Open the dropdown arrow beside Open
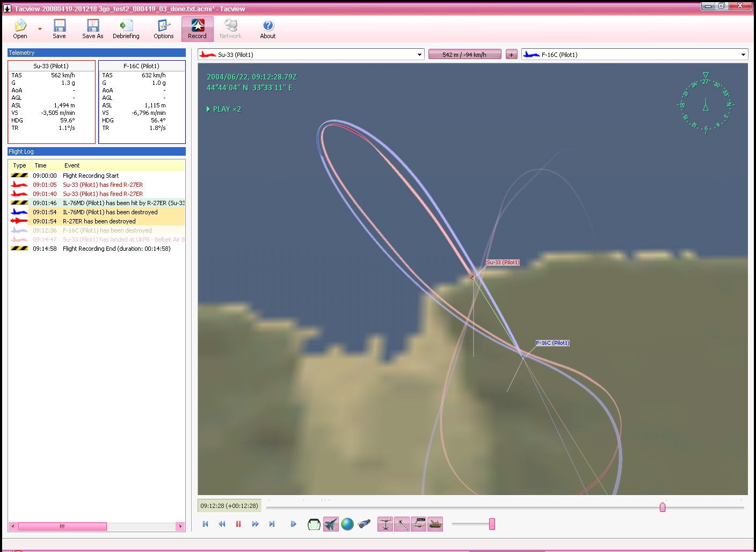Viewport: 756px width, 552px height. pyautogui.click(x=40, y=29)
